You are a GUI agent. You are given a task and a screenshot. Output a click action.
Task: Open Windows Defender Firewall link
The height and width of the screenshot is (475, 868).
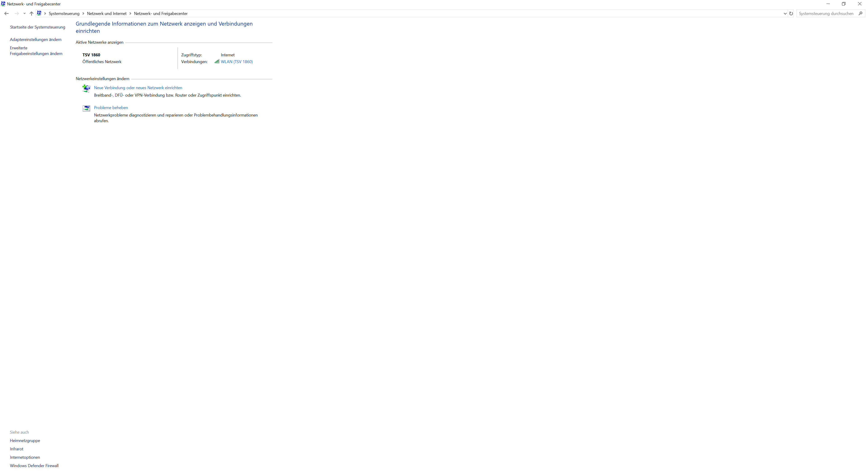(x=34, y=465)
